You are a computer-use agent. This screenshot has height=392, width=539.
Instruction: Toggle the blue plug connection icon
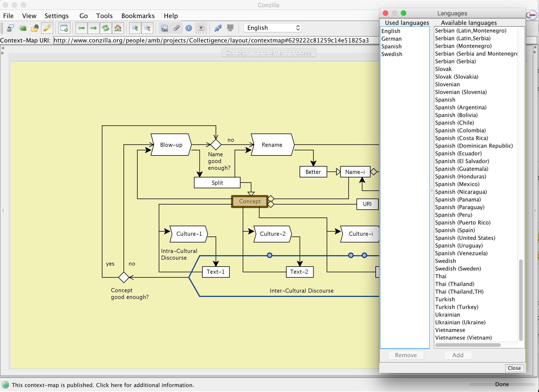point(218,28)
